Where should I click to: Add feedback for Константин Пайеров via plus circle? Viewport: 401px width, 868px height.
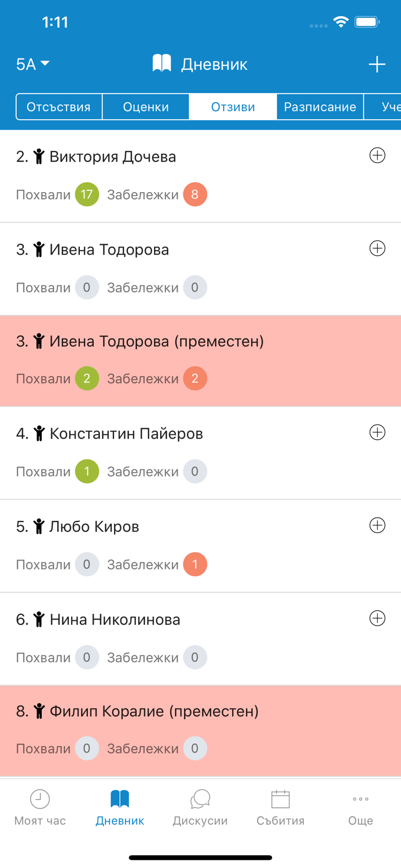(377, 432)
